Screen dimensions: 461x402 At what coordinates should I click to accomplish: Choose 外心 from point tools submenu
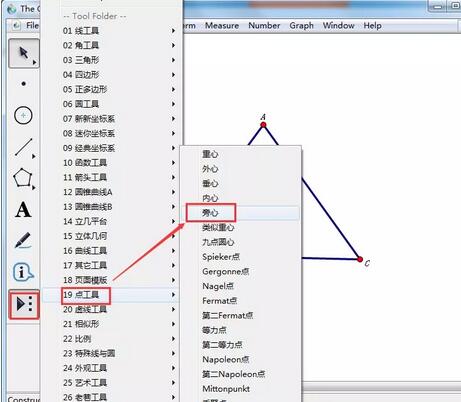pyautogui.click(x=240, y=169)
